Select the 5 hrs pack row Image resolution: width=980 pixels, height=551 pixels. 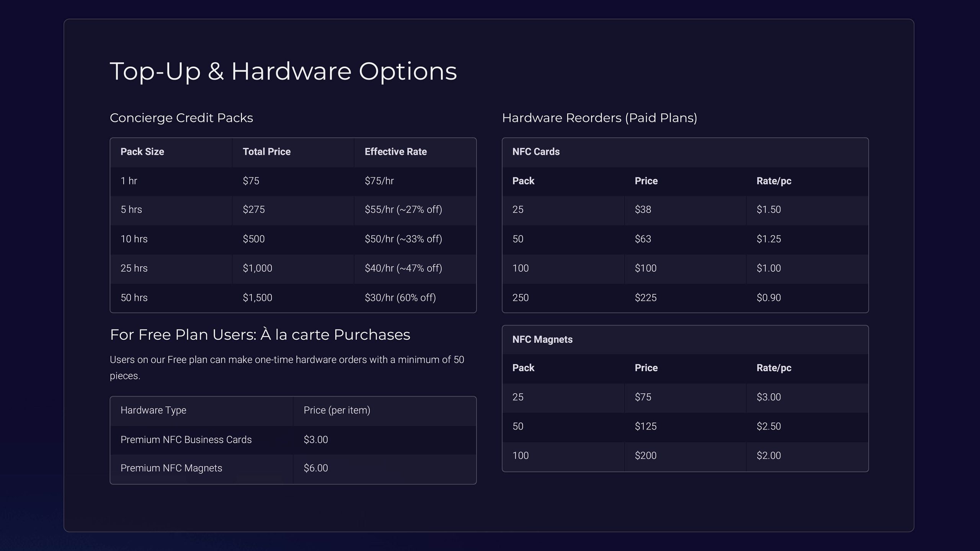tap(293, 210)
